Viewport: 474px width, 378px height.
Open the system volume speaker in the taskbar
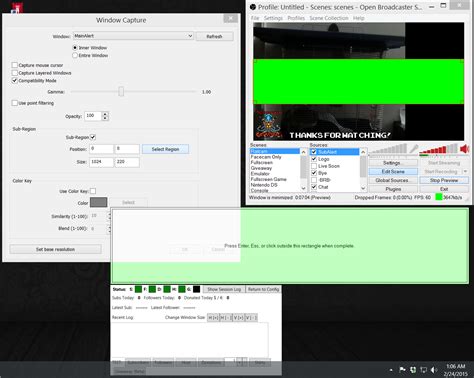pos(434,369)
